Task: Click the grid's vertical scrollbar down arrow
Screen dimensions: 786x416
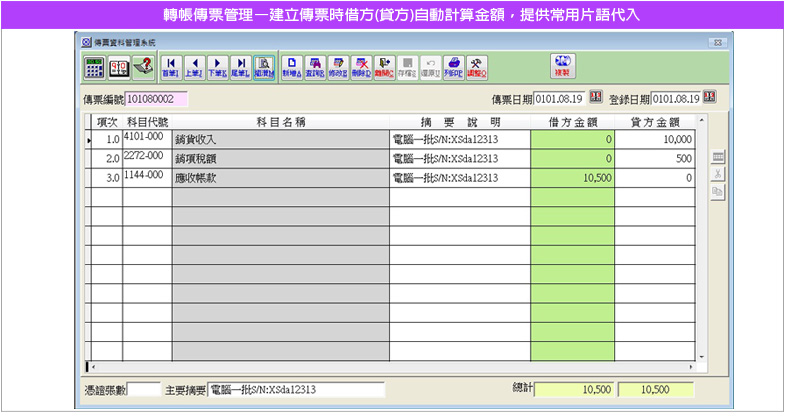Action: 701,355
